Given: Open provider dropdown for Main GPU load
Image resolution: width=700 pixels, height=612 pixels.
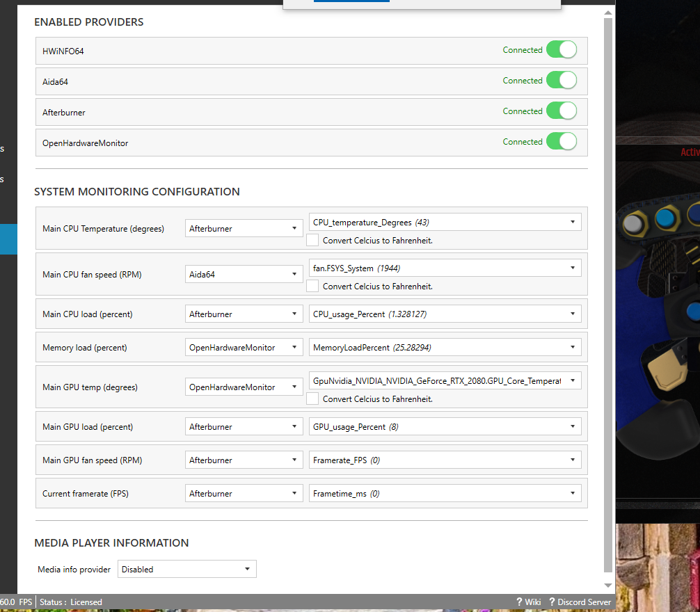Looking at the screenshot, I should tap(244, 427).
